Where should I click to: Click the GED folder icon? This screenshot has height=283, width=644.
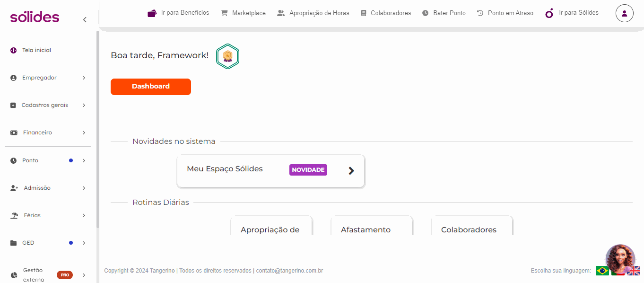pyautogui.click(x=14, y=243)
